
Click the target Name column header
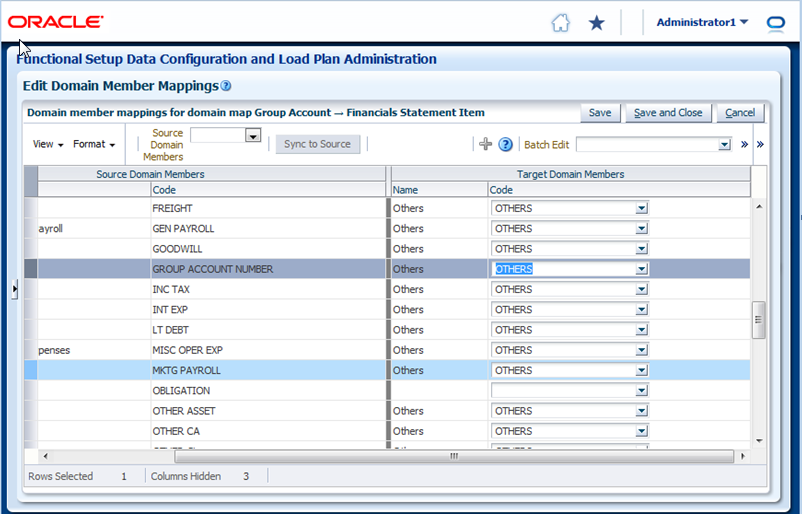pos(439,190)
